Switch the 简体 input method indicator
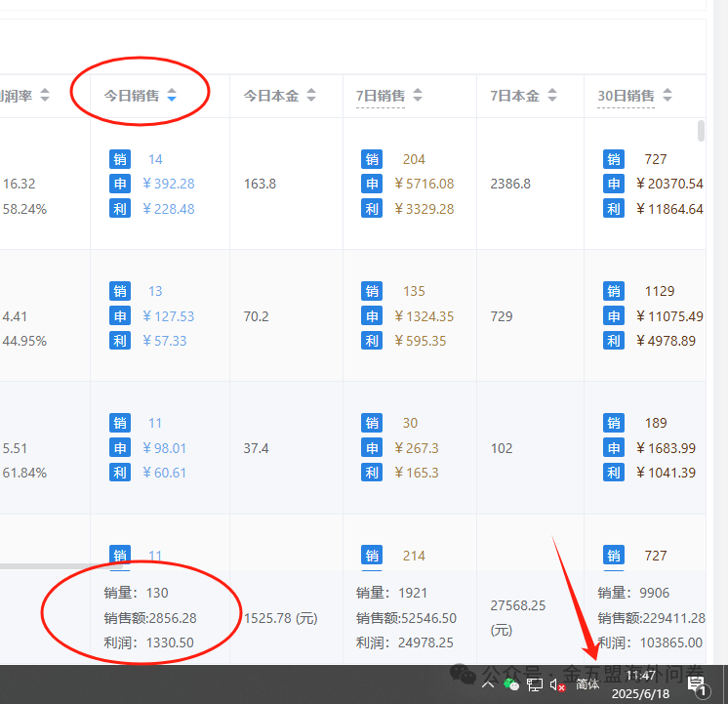Image resolution: width=728 pixels, height=704 pixels. point(587,684)
